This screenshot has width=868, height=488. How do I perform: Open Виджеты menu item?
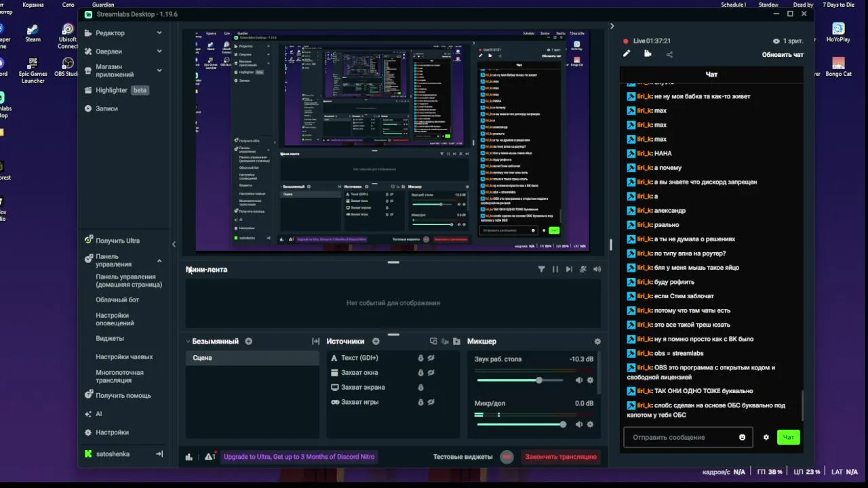point(110,338)
